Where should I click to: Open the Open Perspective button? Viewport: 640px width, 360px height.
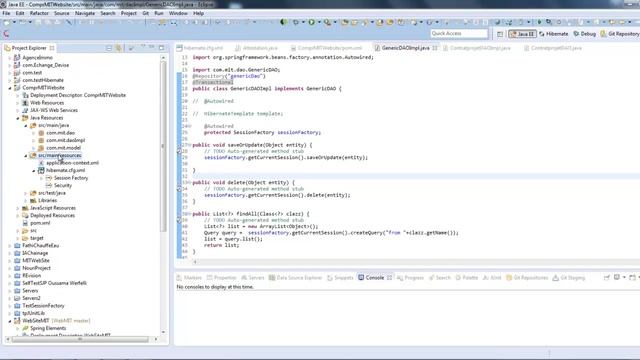click(x=500, y=34)
